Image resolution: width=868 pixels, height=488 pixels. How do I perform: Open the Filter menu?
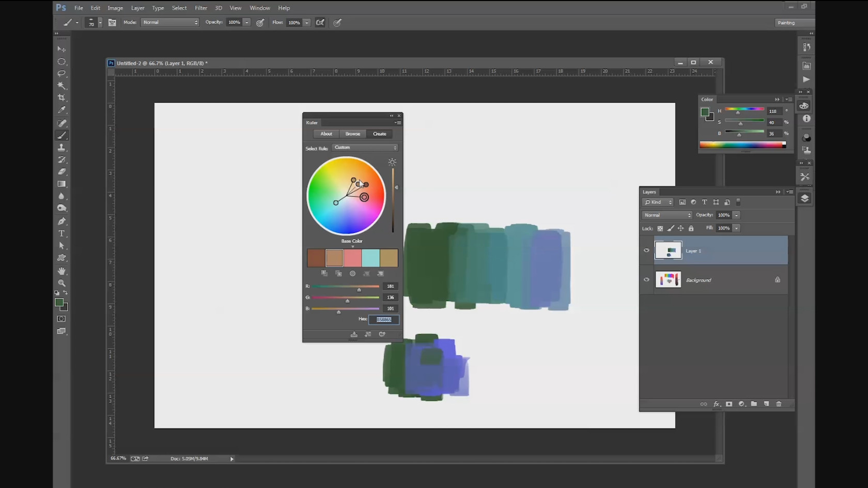(201, 8)
